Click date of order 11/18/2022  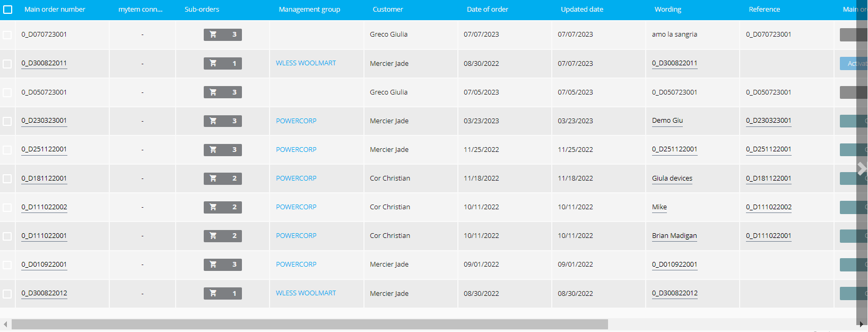pyautogui.click(x=481, y=178)
